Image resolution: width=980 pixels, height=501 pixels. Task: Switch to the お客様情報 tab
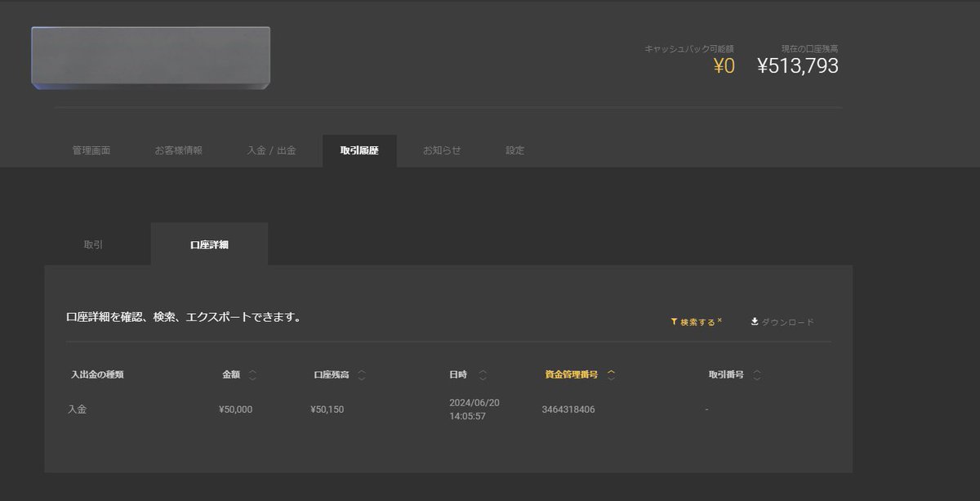click(179, 150)
